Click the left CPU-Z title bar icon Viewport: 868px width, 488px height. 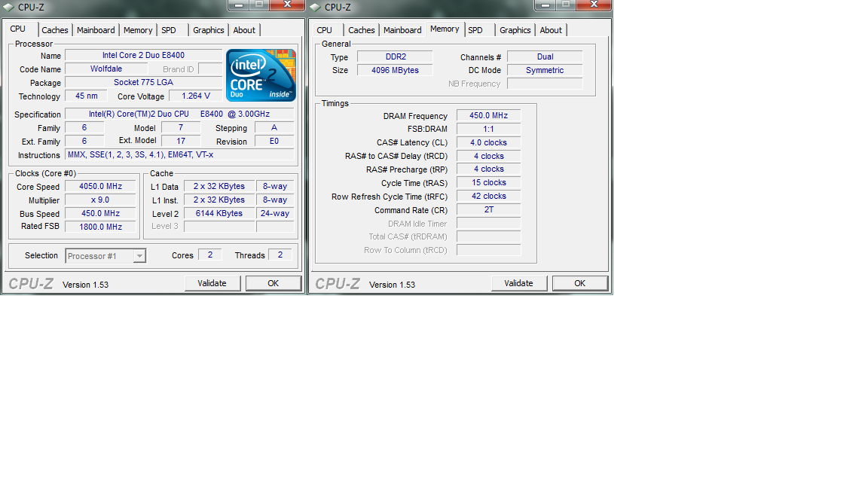point(8,8)
